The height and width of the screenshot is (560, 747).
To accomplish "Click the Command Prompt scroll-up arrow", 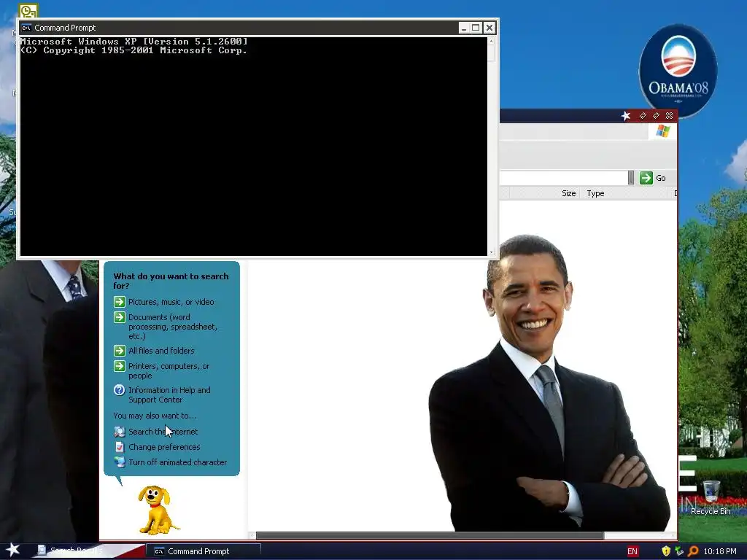I will [x=491, y=42].
